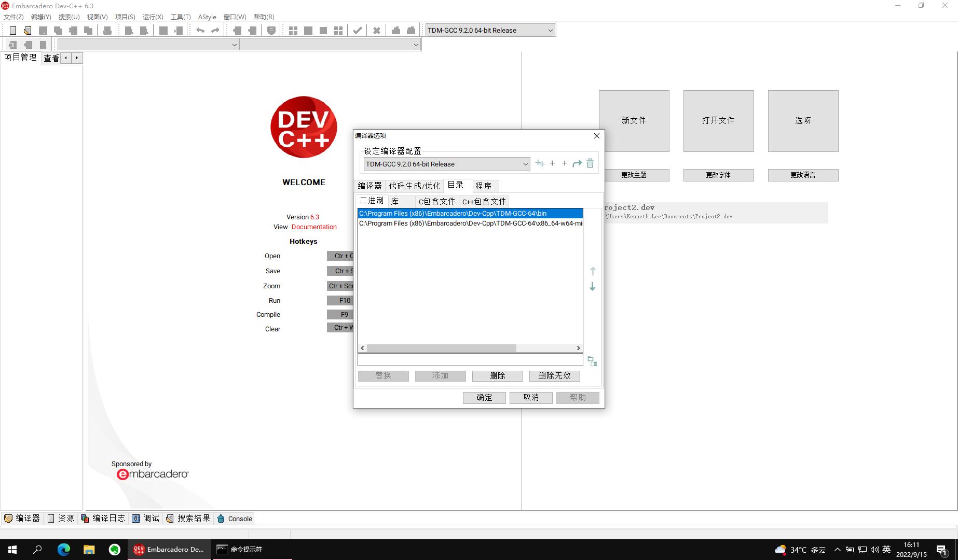Open Windows Start menu
The width and height of the screenshot is (958, 560).
(12, 550)
